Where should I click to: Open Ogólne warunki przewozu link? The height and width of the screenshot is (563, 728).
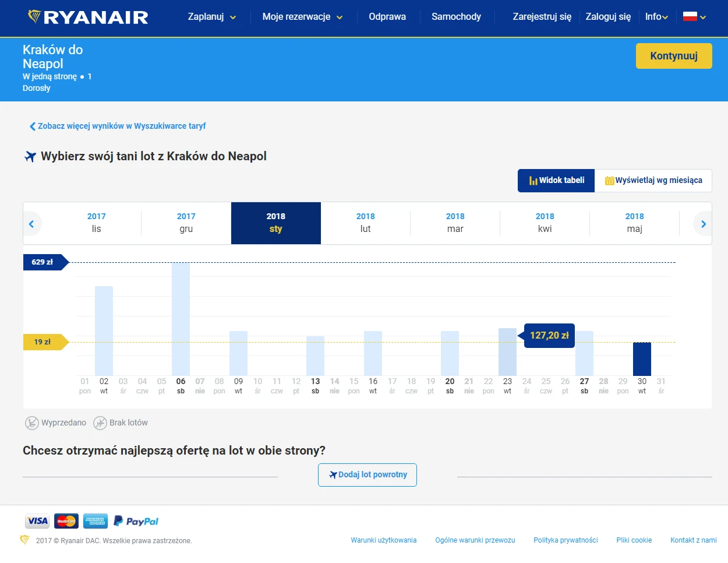[x=475, y=540]
